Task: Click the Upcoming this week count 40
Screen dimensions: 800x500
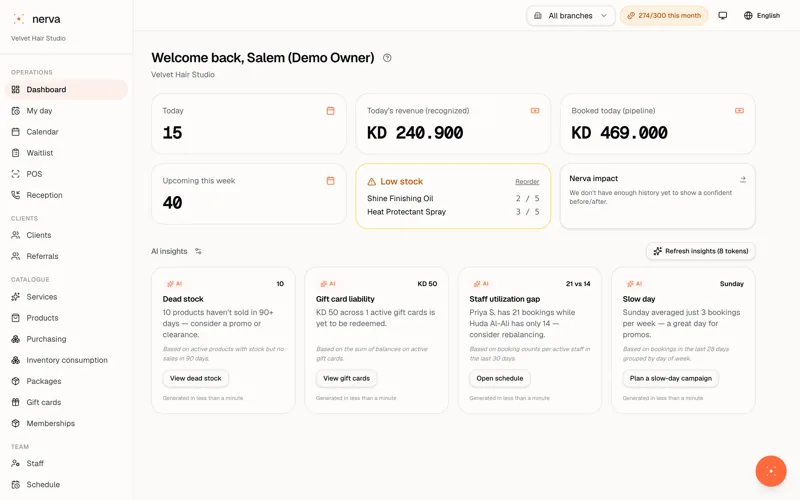Action: (x=172, y=203)
